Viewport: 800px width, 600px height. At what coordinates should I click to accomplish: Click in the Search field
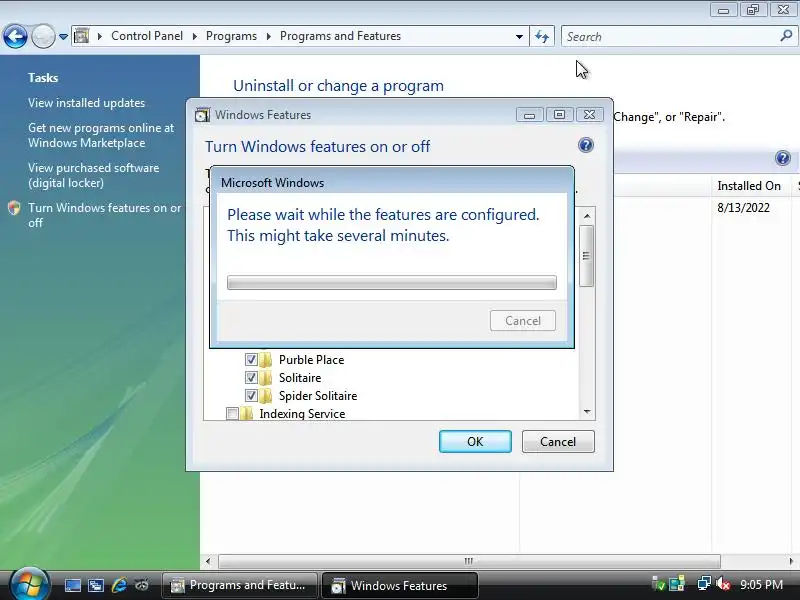click(x=671, y=37)
